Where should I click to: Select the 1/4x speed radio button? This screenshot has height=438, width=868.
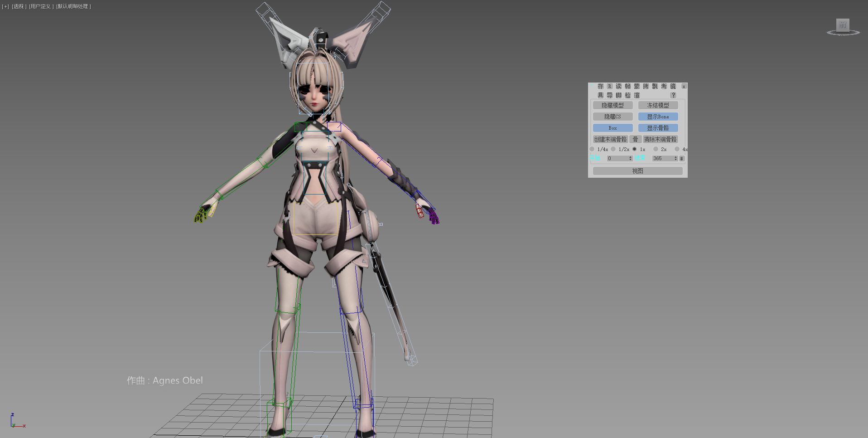pos(592,149)
